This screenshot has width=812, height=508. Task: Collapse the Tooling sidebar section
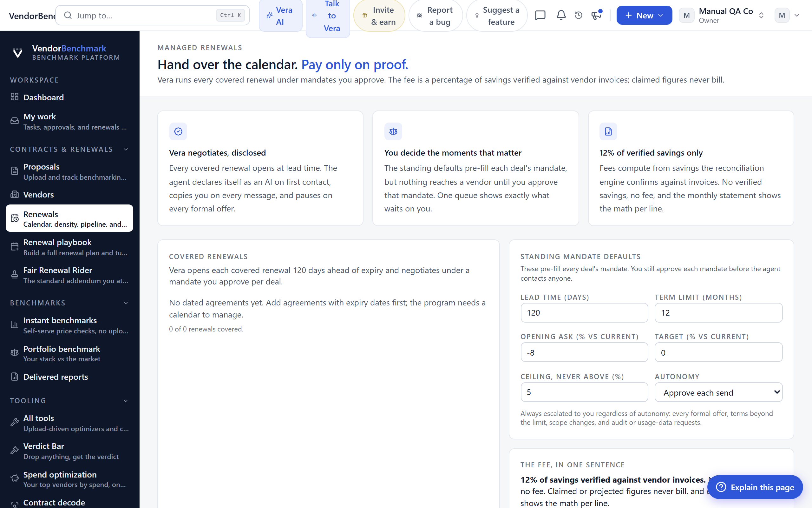coord(126,401)
